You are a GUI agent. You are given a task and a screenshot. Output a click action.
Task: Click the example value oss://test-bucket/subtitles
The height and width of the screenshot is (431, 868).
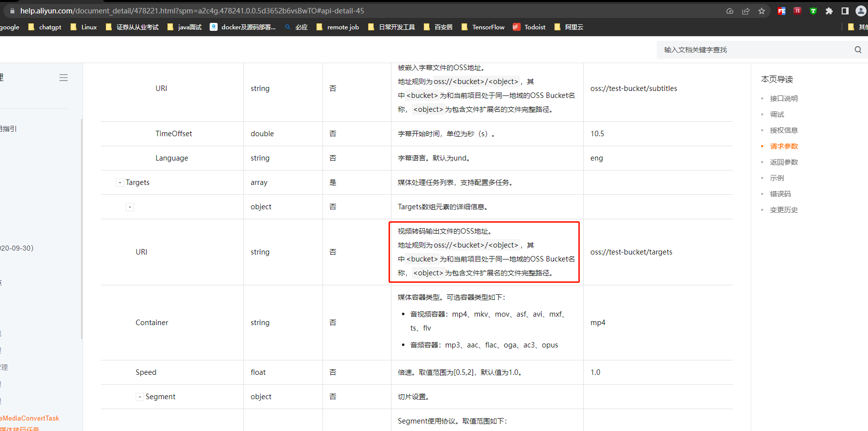[633, 88]
